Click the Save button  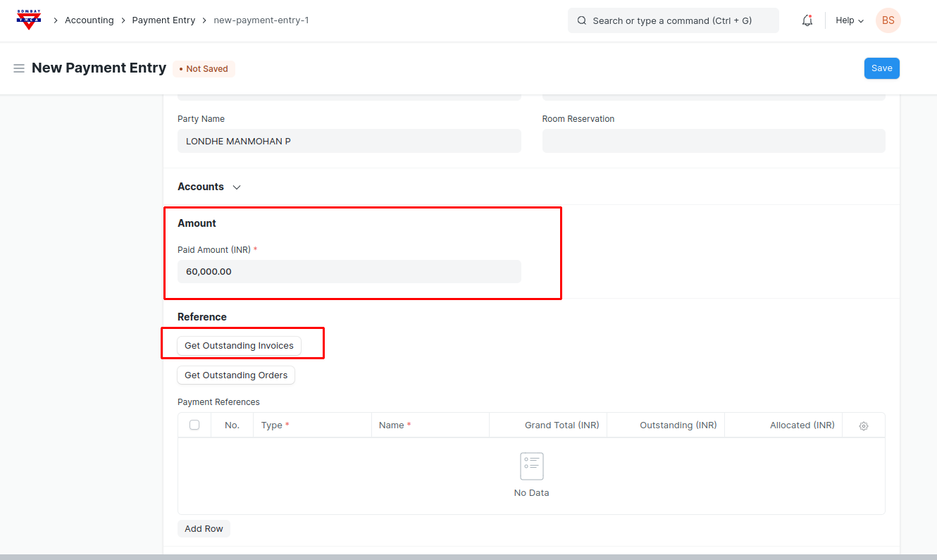coord(881,68)
